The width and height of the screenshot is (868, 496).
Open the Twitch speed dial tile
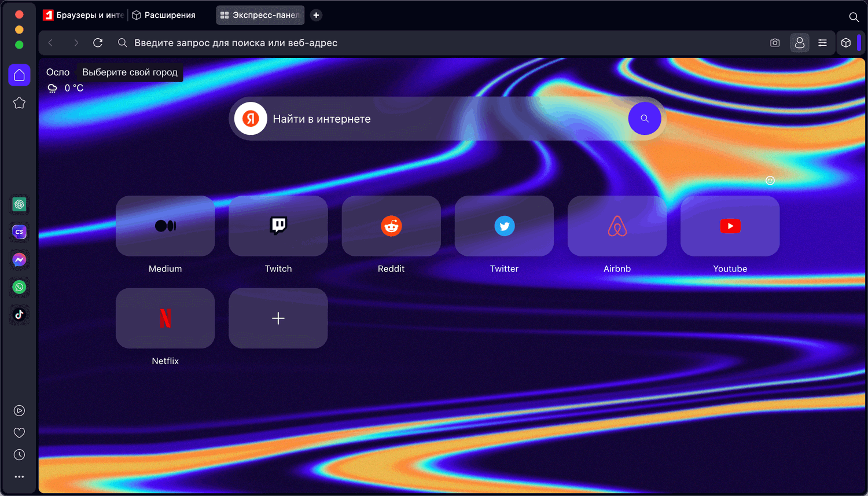tap(278, 226)
